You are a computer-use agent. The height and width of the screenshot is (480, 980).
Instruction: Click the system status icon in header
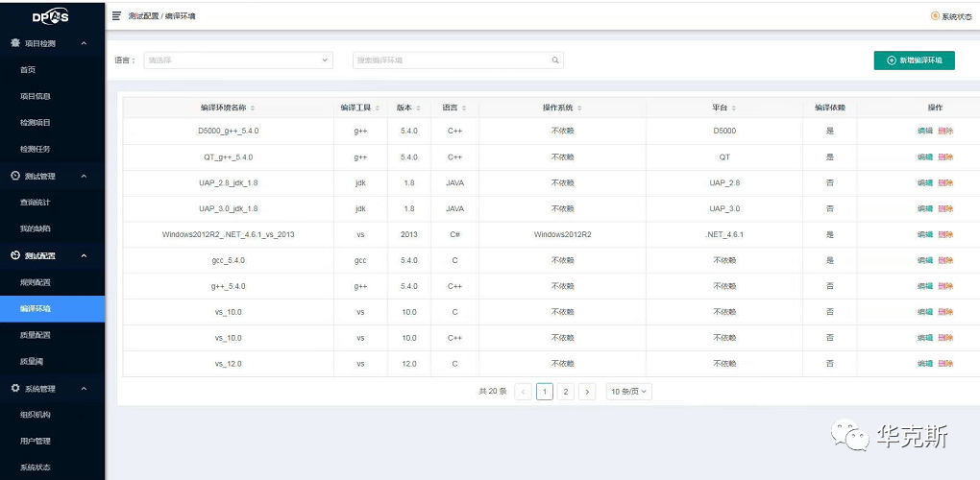pos(935,16)
